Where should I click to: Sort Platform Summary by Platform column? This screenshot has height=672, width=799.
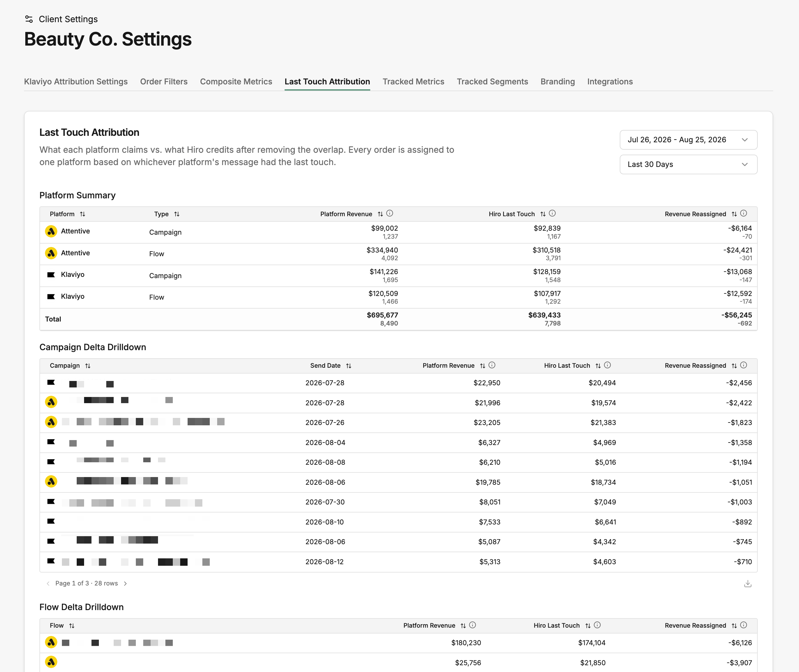83,214
